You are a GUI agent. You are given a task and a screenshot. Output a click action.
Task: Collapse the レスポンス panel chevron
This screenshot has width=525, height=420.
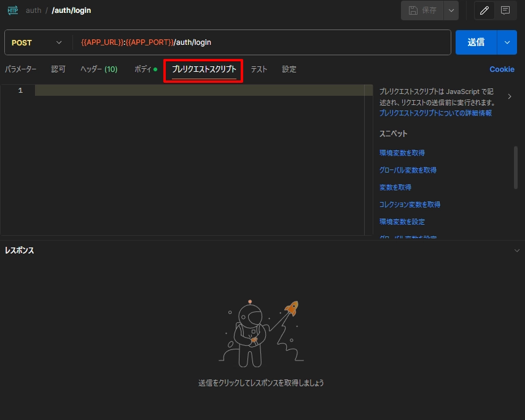(516, 251)
